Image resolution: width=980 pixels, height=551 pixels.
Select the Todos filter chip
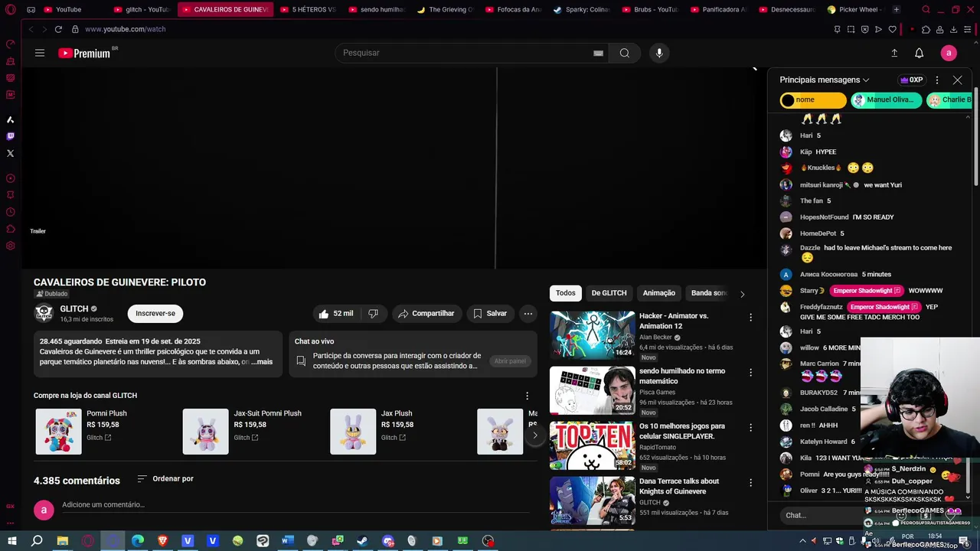pyautogui.click(x=566, y=293)
